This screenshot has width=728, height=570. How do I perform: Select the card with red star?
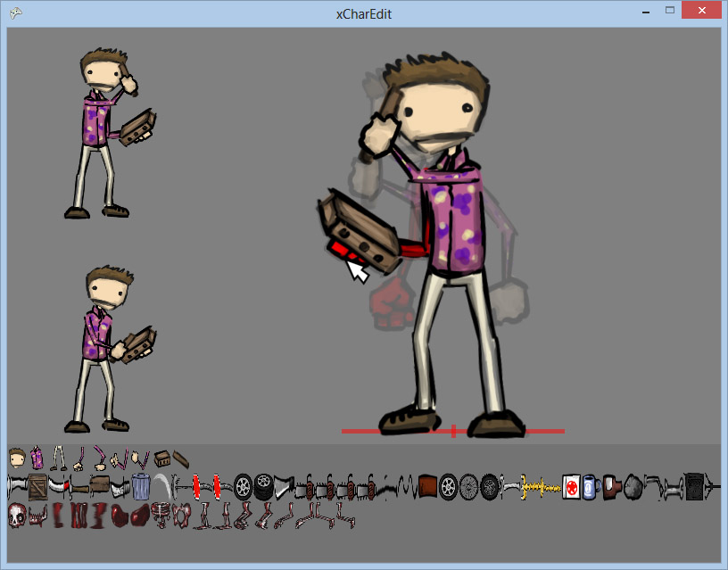pyautogui.click(x=571, y=487)
